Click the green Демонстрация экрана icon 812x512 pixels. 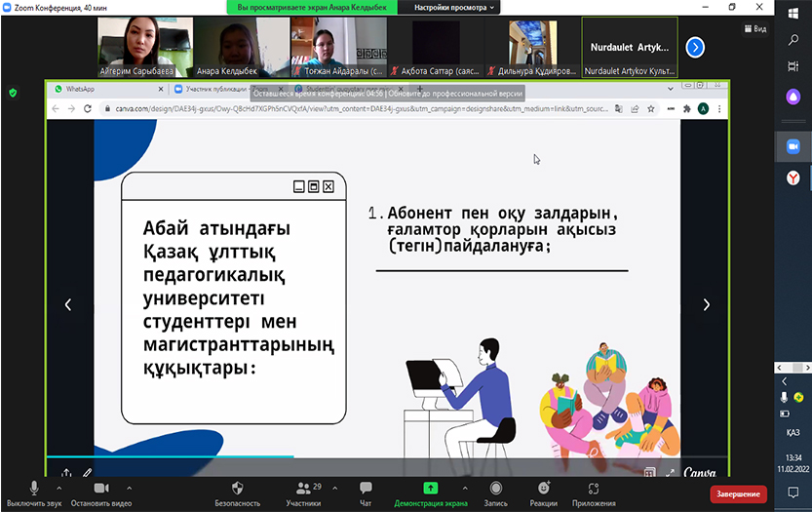pos(430,488)
